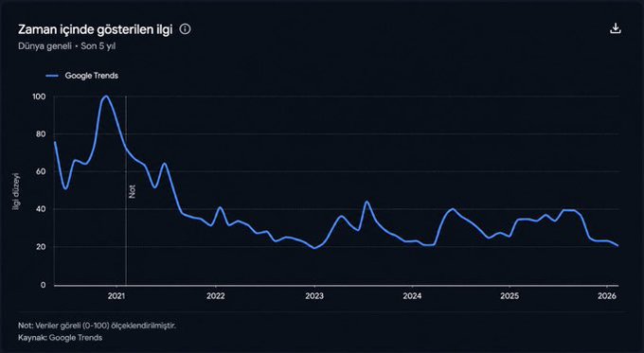The width and height of the screenshot is (644, 353).
Task: Click the 'Not: Veriler göreli (0-100)' footnote
Action: click(x=97, y=326)
